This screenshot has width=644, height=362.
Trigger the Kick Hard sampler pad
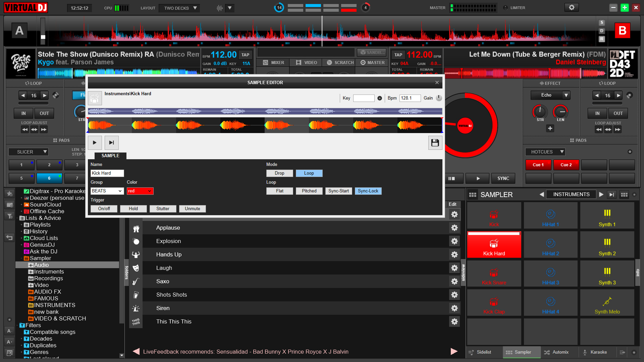[x=494, y=244]
